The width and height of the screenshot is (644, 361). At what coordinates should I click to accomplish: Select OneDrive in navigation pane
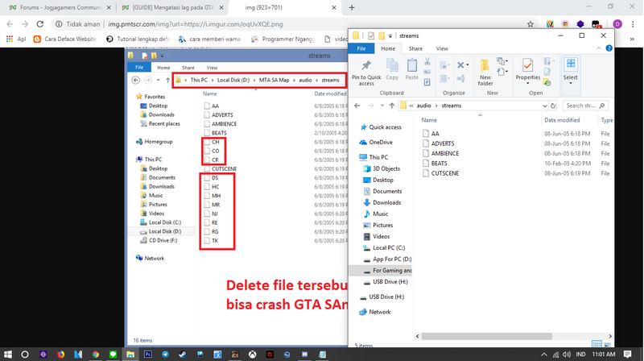pyautogui.click(x=376, y=143)
